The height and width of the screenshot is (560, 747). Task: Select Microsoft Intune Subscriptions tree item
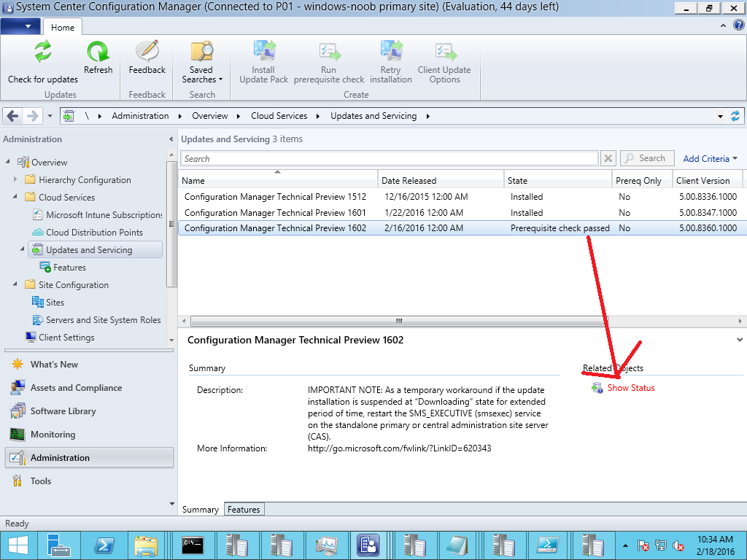(x=98, y=215)
